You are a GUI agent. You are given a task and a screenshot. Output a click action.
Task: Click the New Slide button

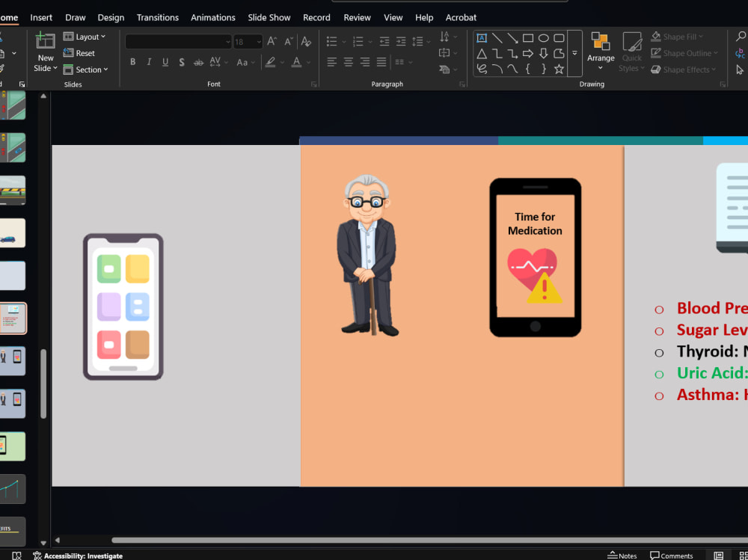[x=46, y=52]
